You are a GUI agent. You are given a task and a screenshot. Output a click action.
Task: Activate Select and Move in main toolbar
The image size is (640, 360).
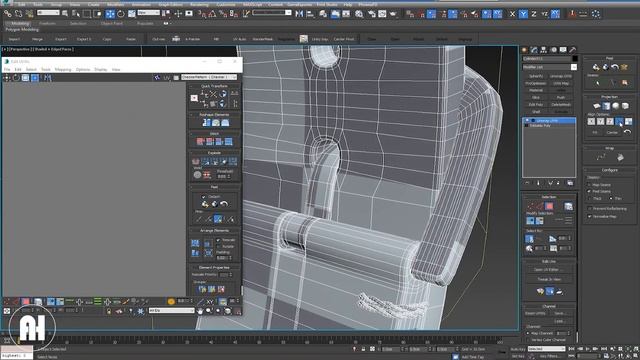[110, 13]
